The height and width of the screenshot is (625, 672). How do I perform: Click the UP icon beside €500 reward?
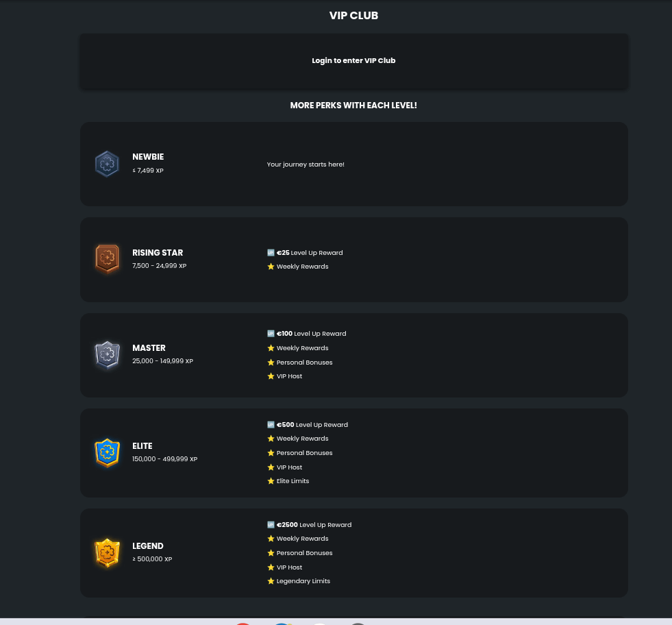[271, 424]
